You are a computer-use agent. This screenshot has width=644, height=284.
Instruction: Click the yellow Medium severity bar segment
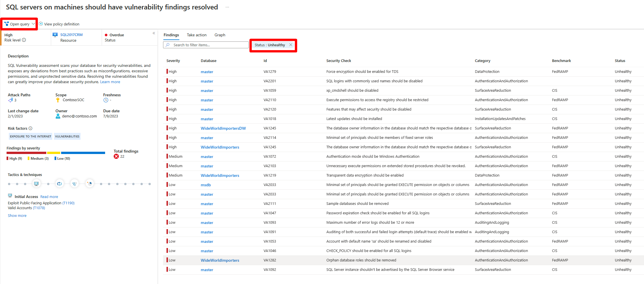point(54,153)
